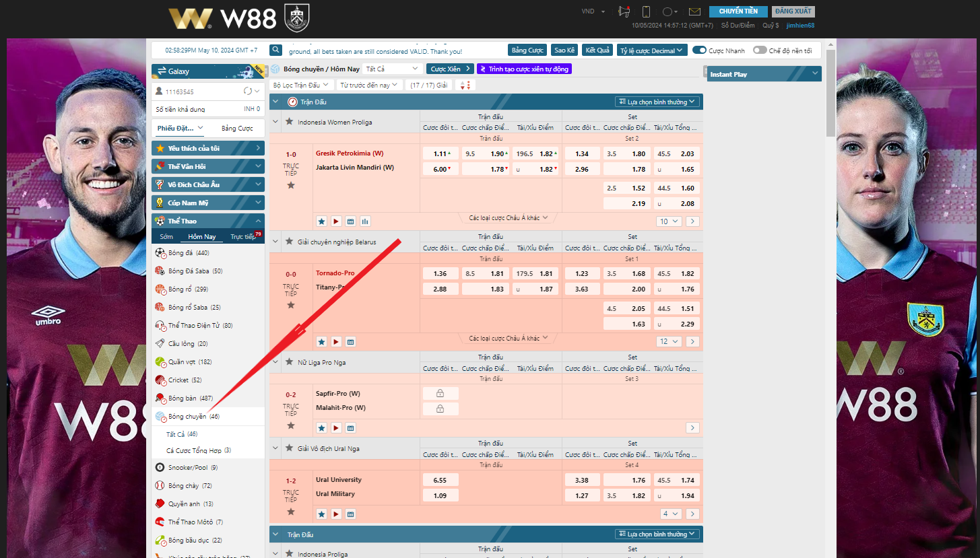This screenshot has width=980, height=558.
Task: Expand the Thế Vận Hội section
Action: (x=208, y=166)
